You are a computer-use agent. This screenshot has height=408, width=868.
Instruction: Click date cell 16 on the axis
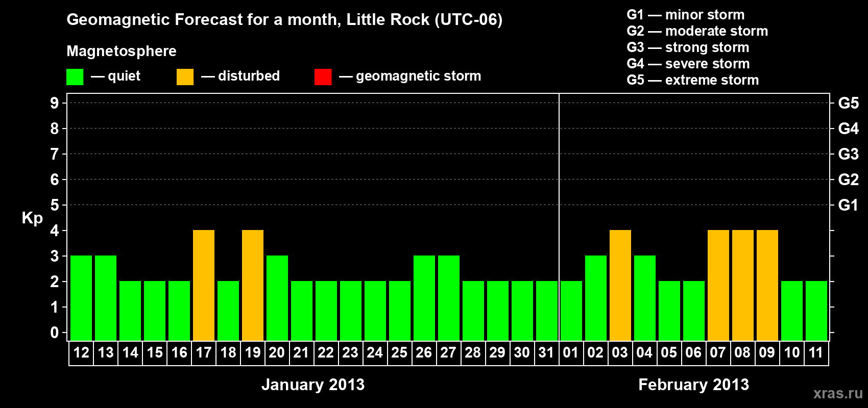click(179, 353)
